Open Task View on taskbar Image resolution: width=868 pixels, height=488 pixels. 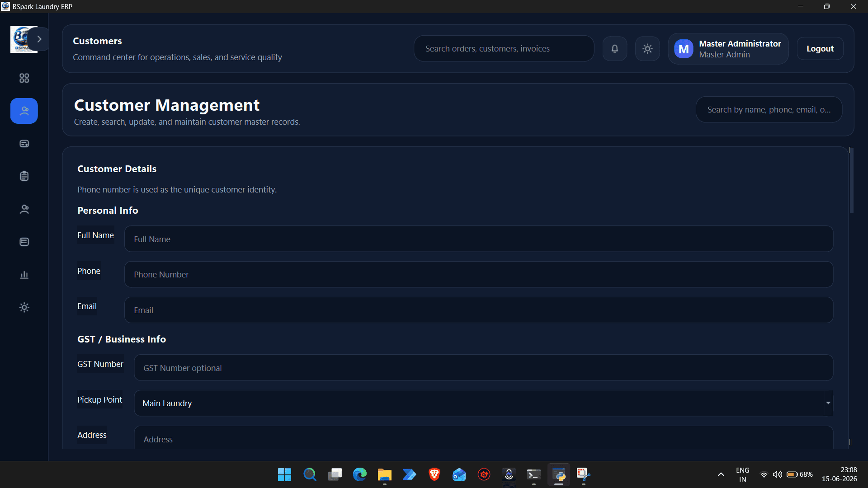coord(335,474)
